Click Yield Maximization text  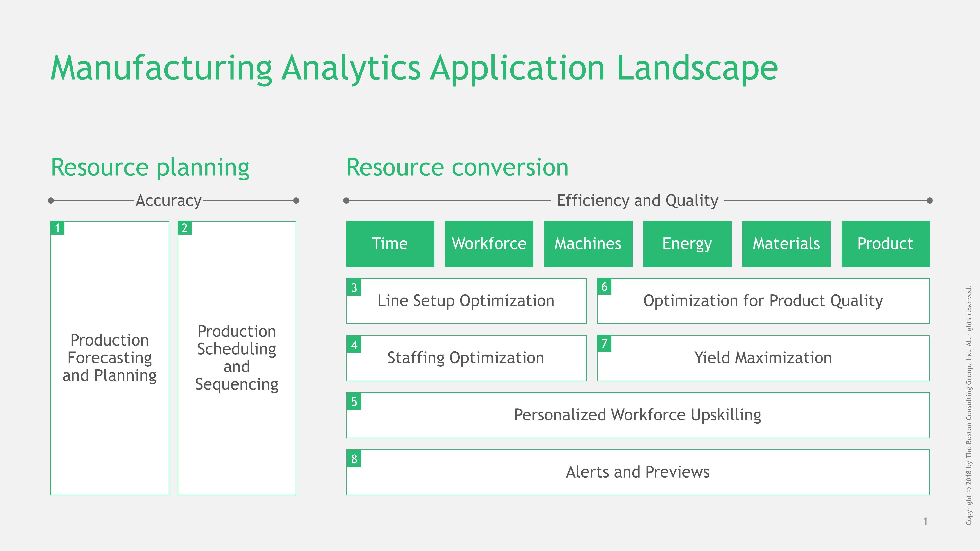point(763,358)
